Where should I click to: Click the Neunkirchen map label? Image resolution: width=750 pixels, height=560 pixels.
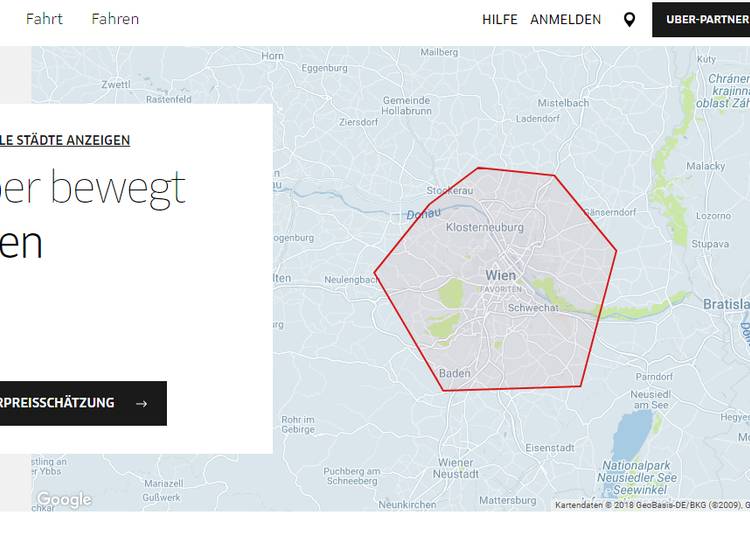407,505
